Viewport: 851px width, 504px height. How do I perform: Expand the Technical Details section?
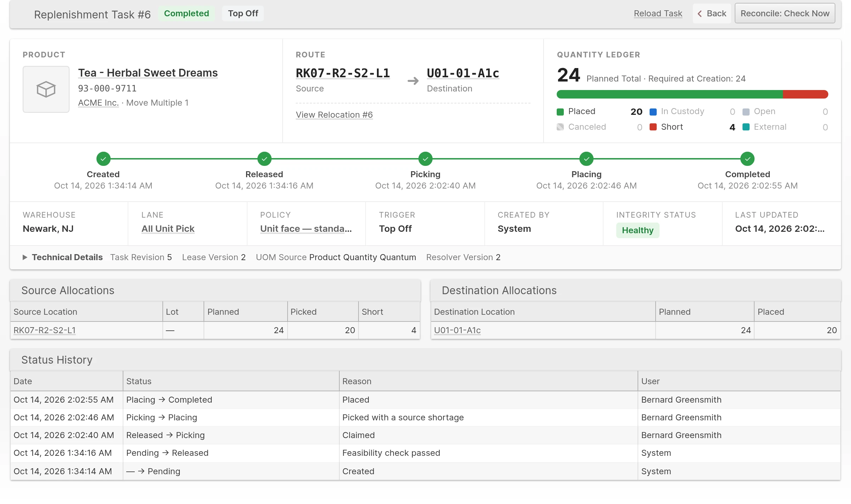coord(63,257)
